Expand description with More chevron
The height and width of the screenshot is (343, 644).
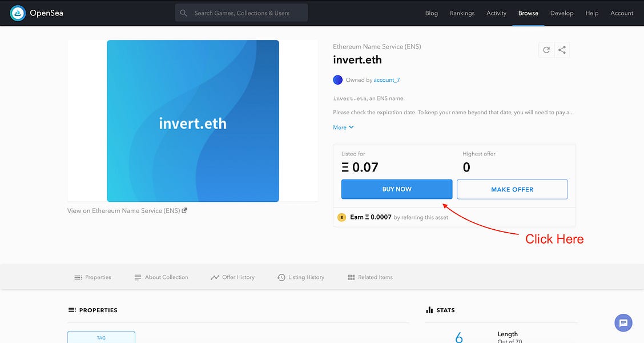pos(344,127)
